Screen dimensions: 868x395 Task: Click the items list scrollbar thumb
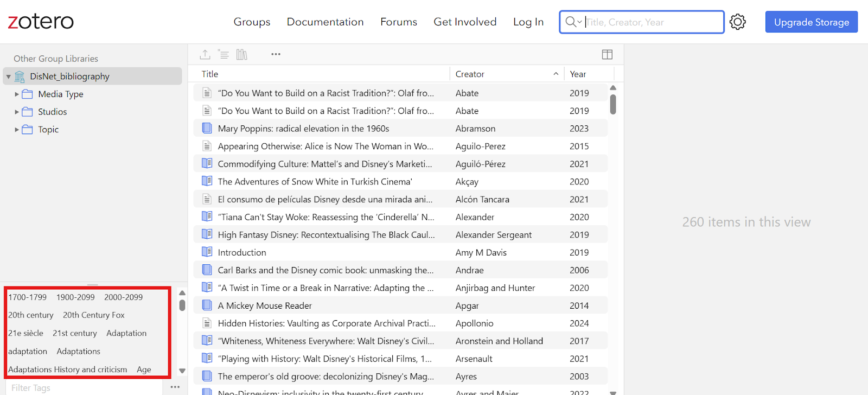[x=613, y=104]
